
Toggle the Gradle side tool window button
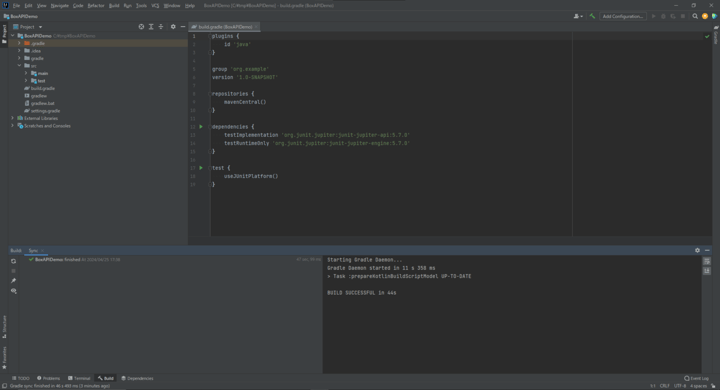(715, 35)
